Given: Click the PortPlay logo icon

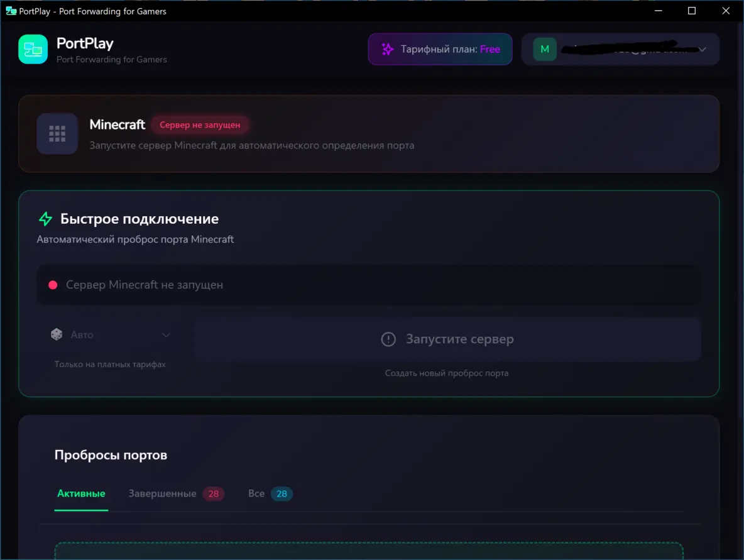Looking at the screenshot, I should click(x=33, y=50).
